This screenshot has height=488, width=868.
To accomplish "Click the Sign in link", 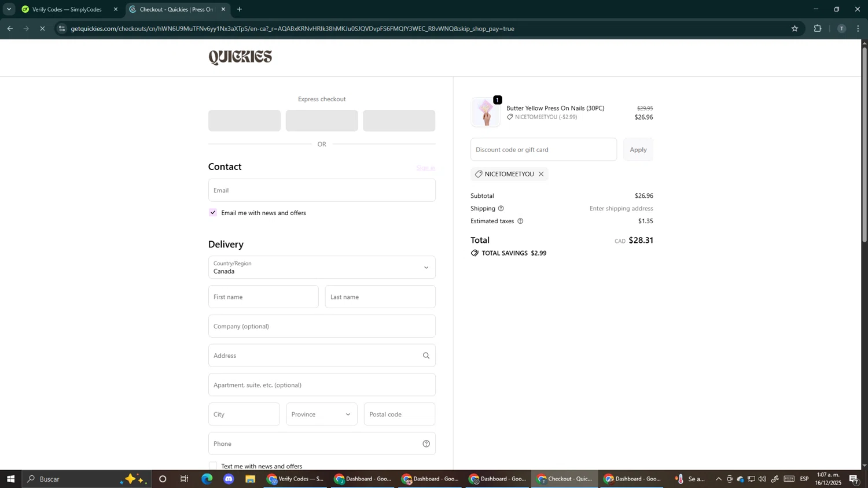I will [426, 168].
